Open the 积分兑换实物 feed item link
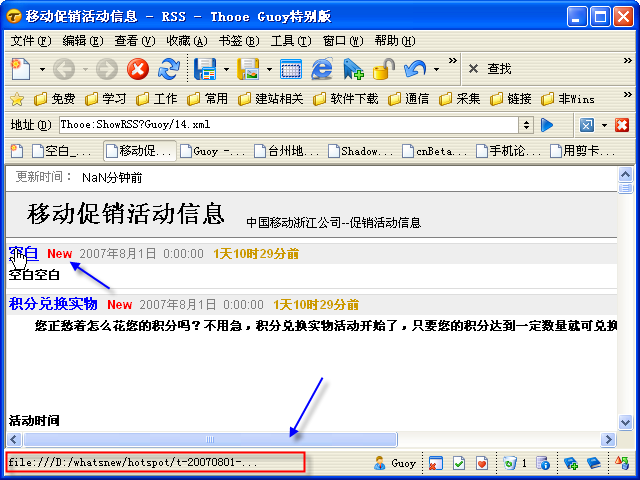640x480 pixels. click(53, 304)
